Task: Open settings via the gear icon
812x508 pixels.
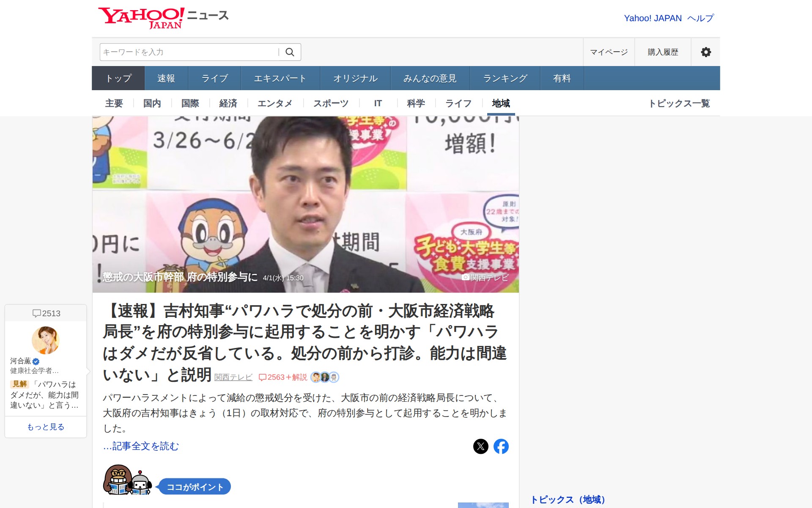Action: point(705,52)
